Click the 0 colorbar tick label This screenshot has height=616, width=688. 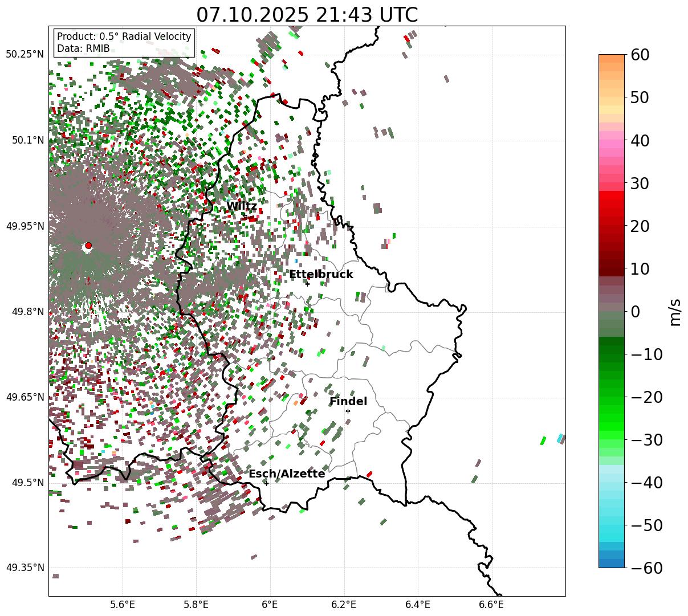634,312
